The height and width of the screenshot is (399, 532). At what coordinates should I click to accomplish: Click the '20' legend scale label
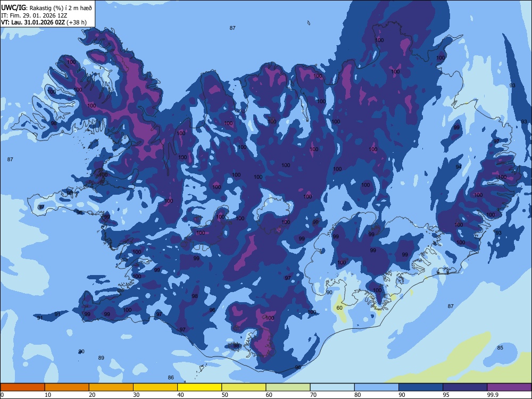pos(92,395)
